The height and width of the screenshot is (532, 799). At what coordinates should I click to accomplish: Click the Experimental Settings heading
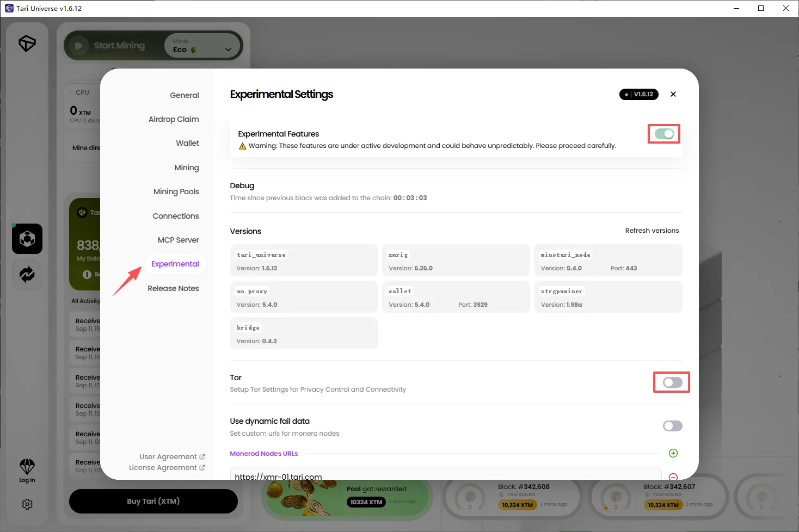pyautogui.click(x=281, y=94)
